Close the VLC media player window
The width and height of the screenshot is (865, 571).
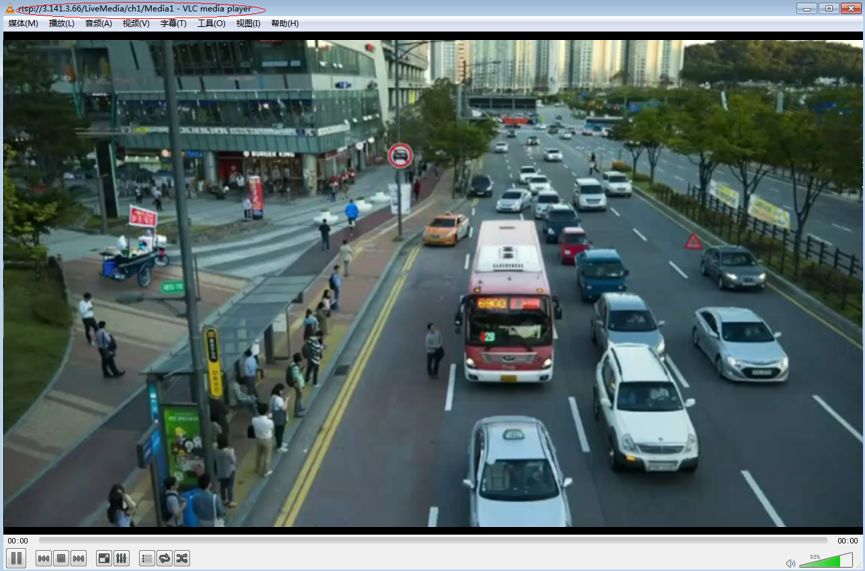click(x=851, y=8)
